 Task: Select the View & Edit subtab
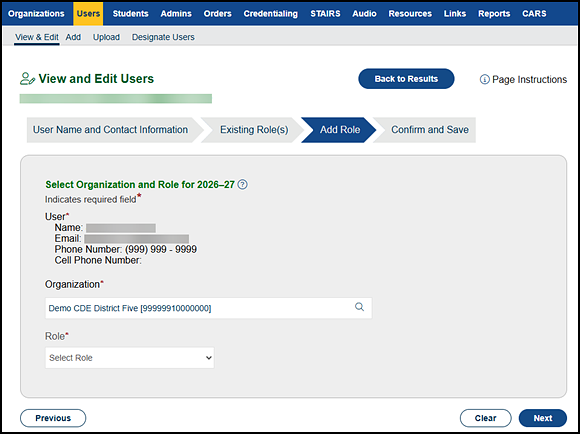point(37,37)
